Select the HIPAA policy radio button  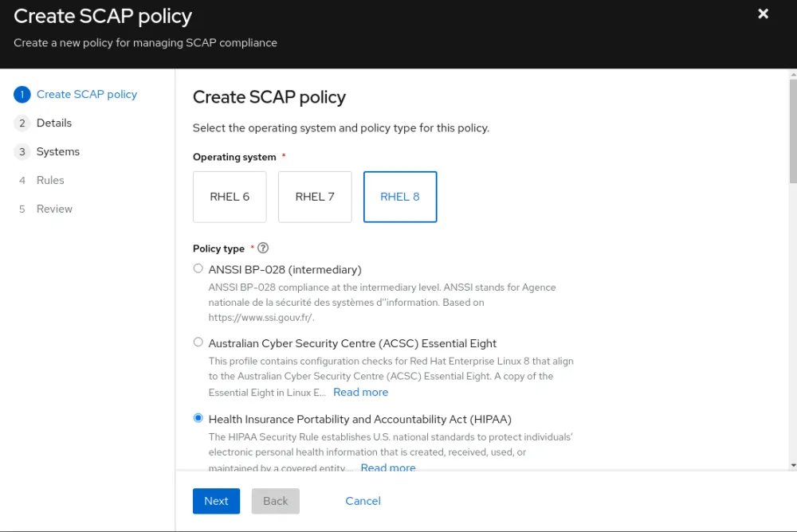pos(198,418)
